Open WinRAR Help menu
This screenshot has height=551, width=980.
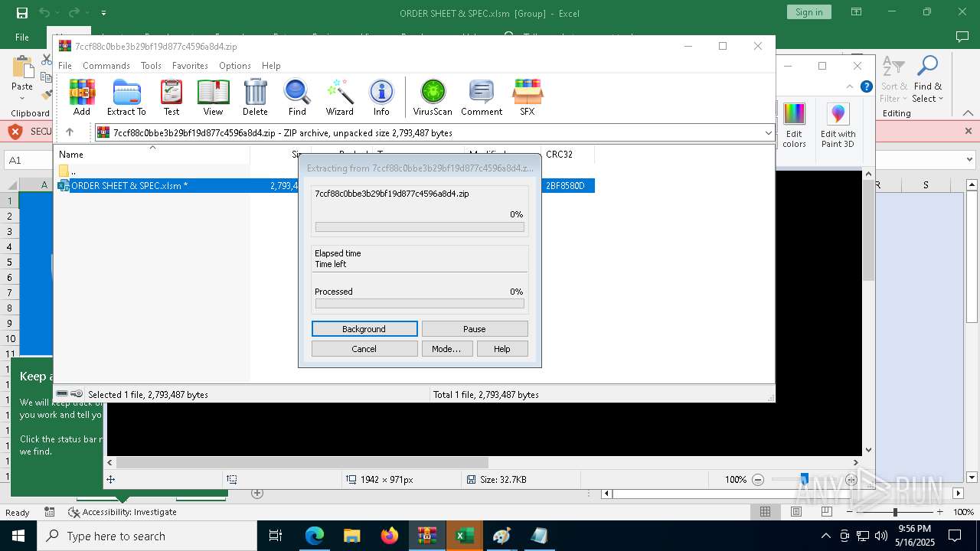[x=271, y=66]
